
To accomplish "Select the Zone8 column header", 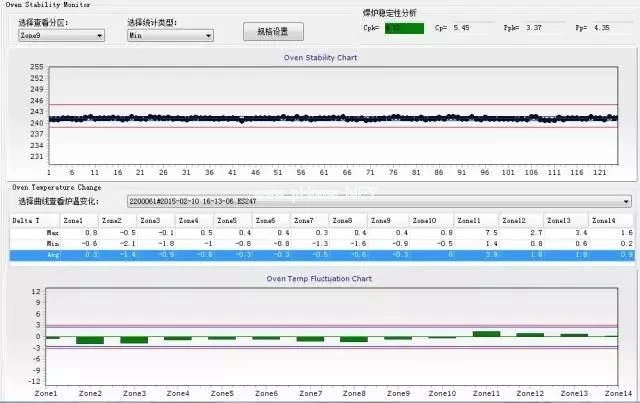I will [348, 220].
